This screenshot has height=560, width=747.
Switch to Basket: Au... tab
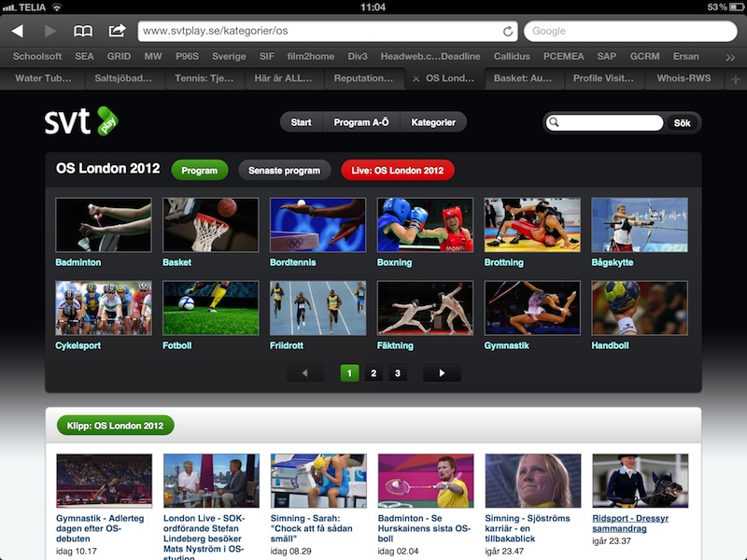pyautogui.click(x=523, y=78)
